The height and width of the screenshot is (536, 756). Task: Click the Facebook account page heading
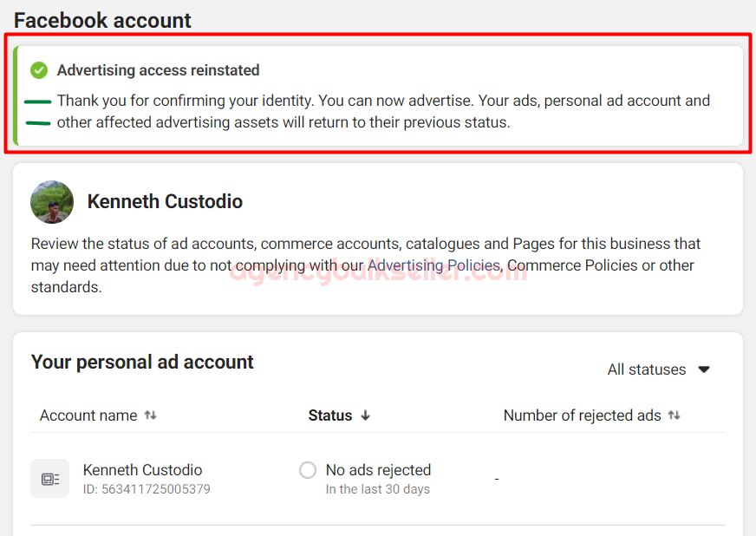(x=101, y=19)
